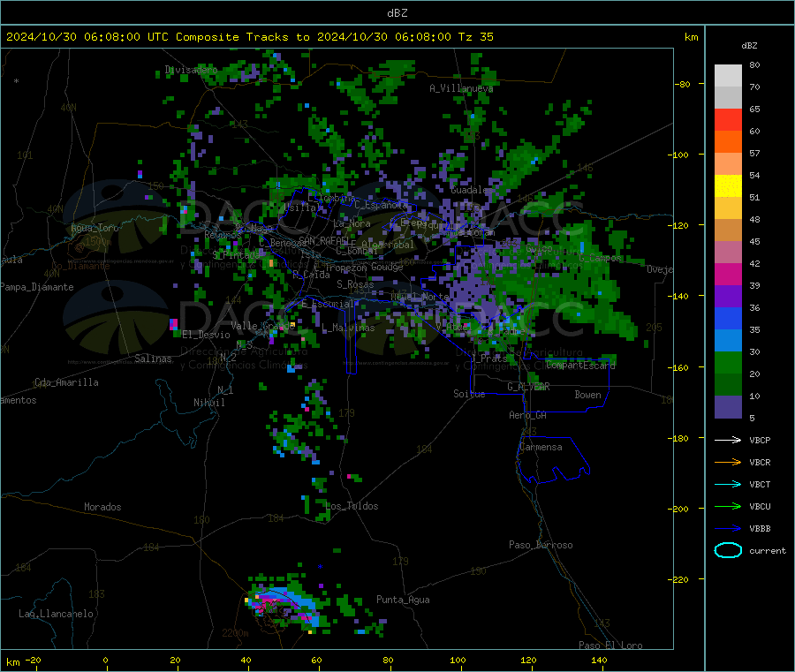This screenshot has height=672, width=795.
Task: Click the L_Malvinas location label
Action: pos(348,328)
